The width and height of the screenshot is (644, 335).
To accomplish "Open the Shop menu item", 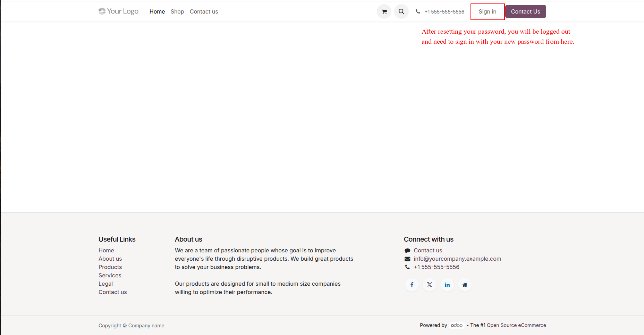I will 177,11.
